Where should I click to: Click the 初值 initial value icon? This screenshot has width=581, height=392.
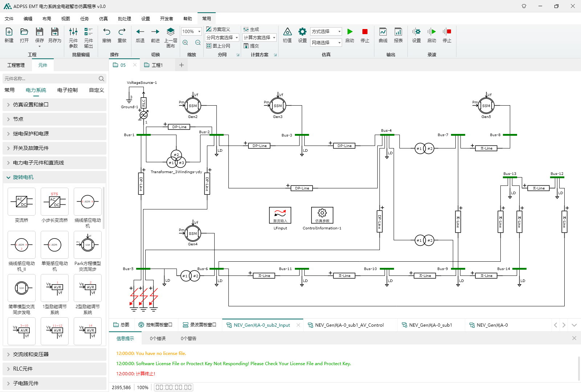pyautogui.click(x=287, y=32)
